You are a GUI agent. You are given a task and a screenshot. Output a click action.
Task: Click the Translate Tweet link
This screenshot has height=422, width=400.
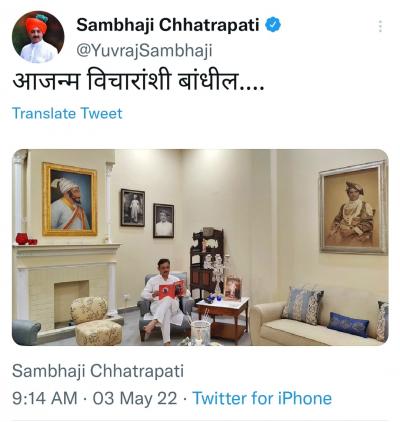click(x=67, y=113)
